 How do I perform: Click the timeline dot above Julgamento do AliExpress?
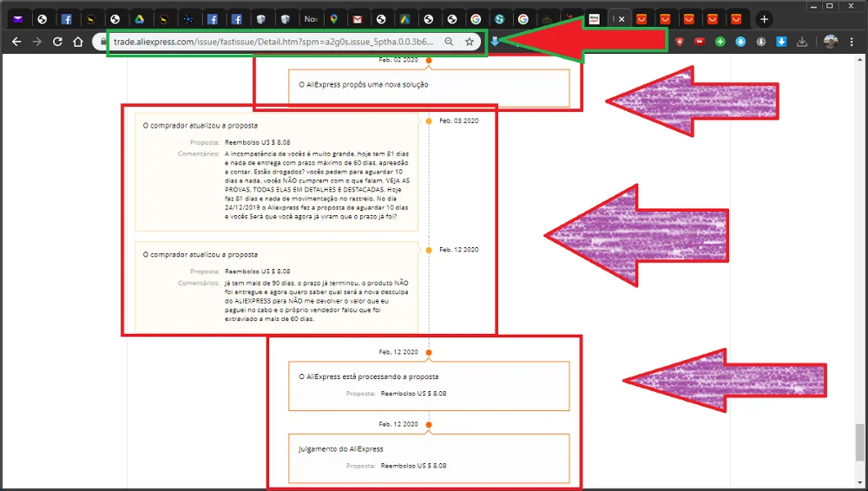[429, 424]
